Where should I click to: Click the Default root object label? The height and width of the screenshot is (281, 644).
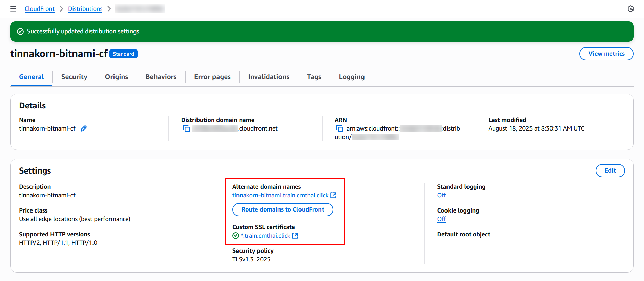[x=463, y=234]
